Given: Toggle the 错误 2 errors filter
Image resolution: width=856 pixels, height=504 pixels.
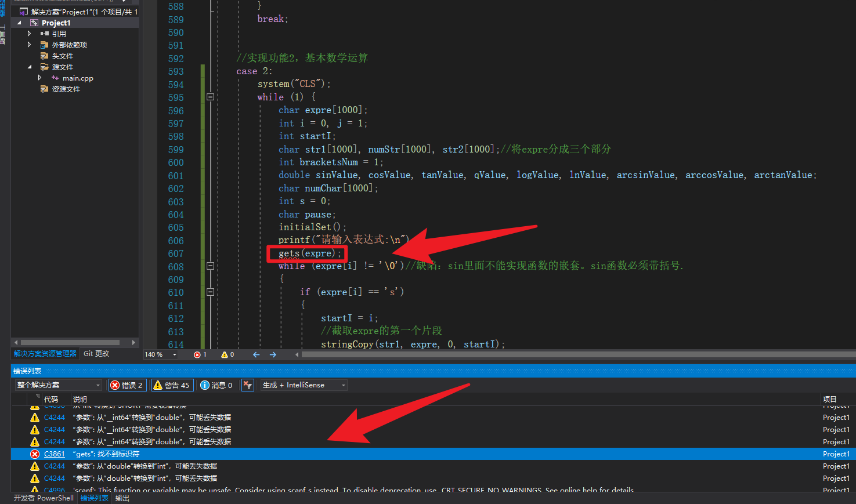Looking at the screenshot, I should point(127,385).
